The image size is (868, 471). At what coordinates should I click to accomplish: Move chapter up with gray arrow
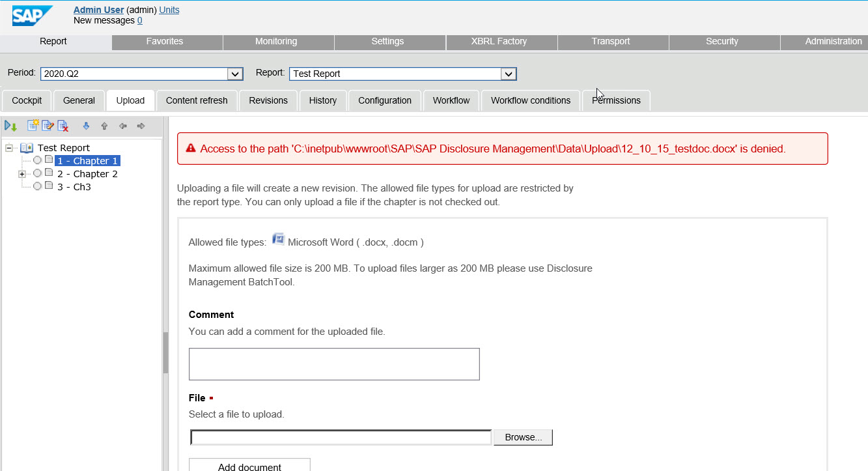(x=104, y=126)
